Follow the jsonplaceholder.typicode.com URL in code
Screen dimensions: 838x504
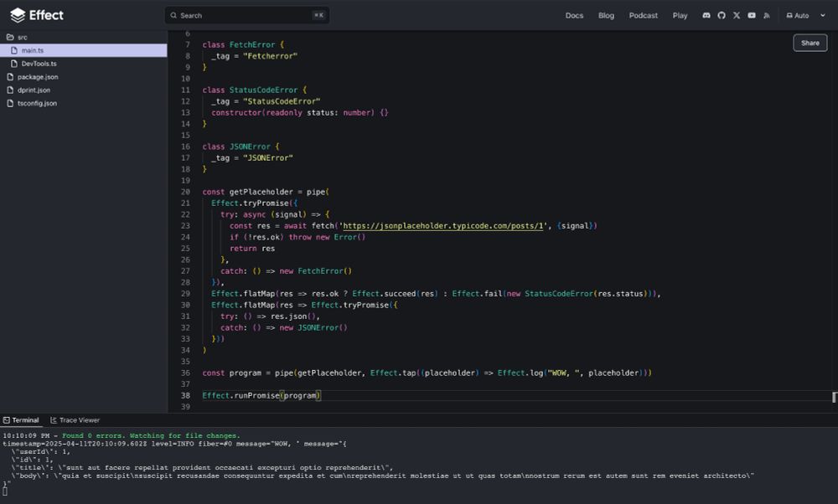[x=443, y=226]
